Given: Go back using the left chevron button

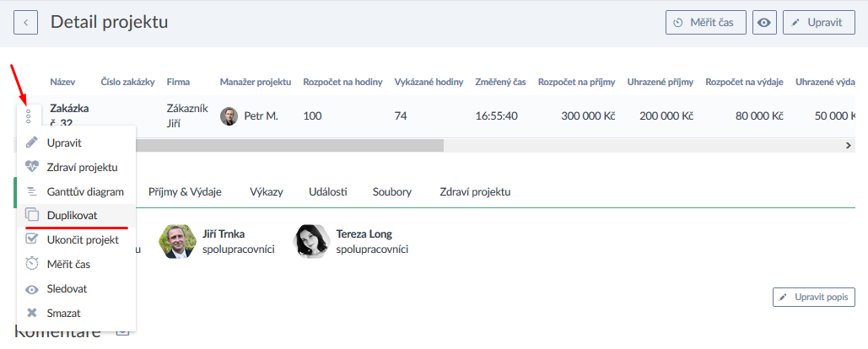Looking at the screenshot, I should point(26,23).
